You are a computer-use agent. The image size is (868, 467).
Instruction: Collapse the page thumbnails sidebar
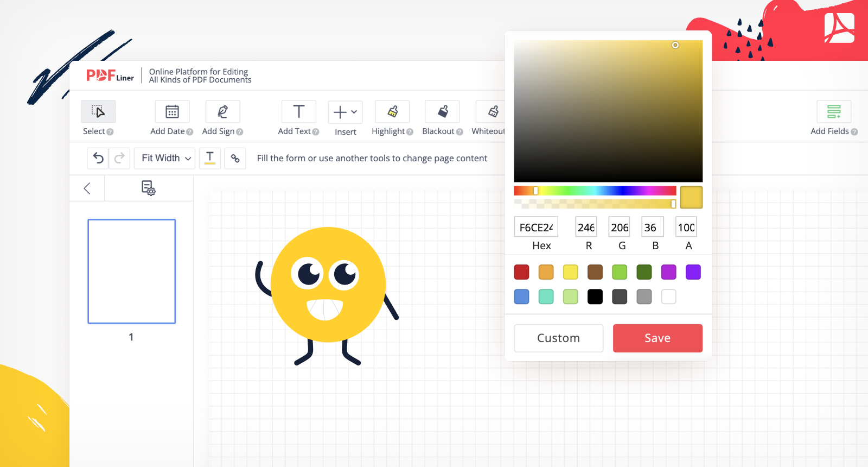point(87,188)
